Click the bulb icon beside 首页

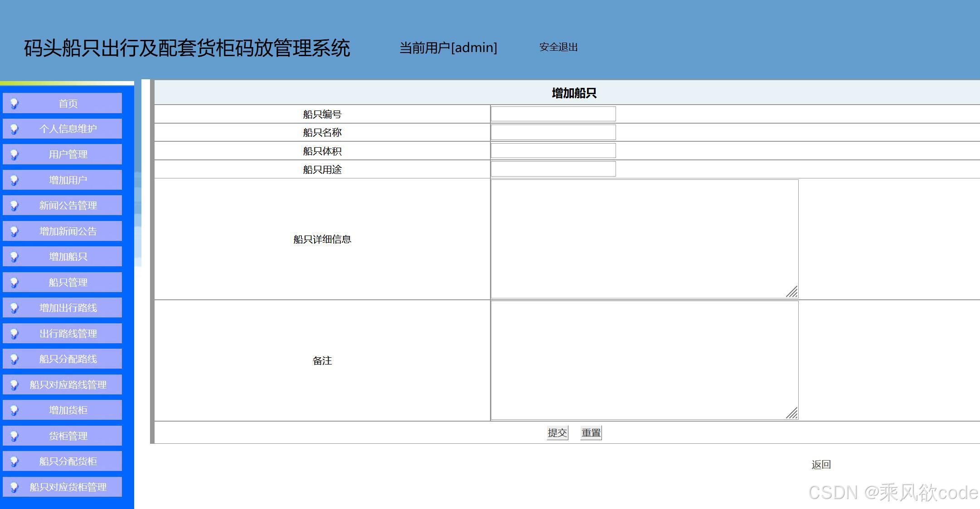(15, 104)
